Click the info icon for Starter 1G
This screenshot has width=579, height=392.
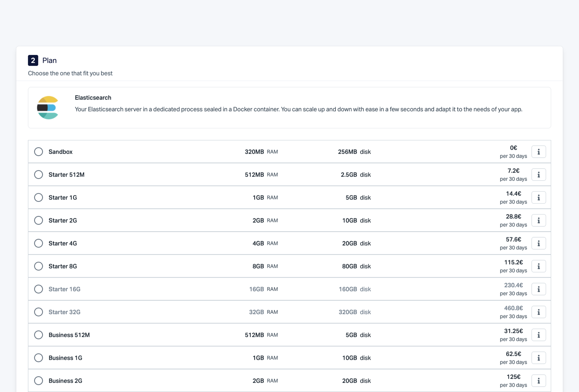coord(538,197)
